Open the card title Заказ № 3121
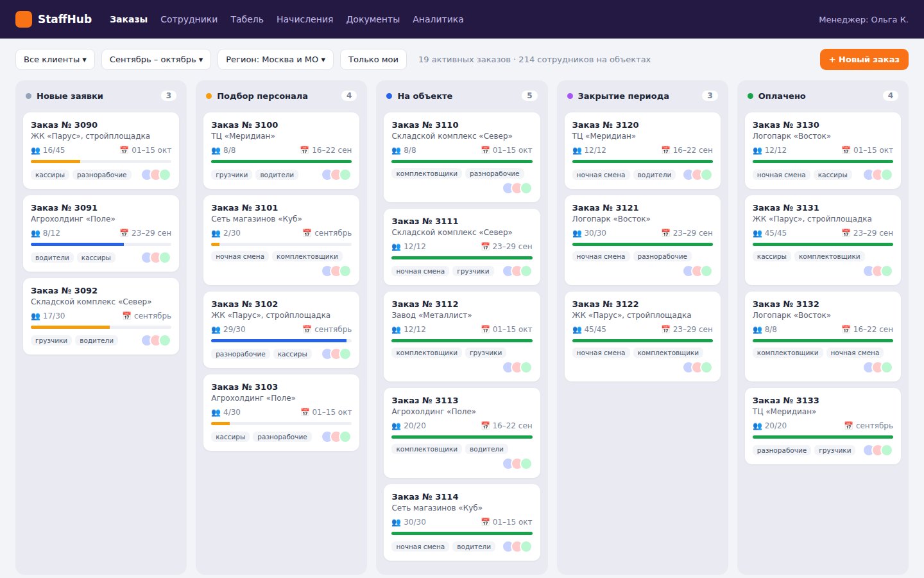The height and width of the screenshot is (578, 924). point(605,208)
